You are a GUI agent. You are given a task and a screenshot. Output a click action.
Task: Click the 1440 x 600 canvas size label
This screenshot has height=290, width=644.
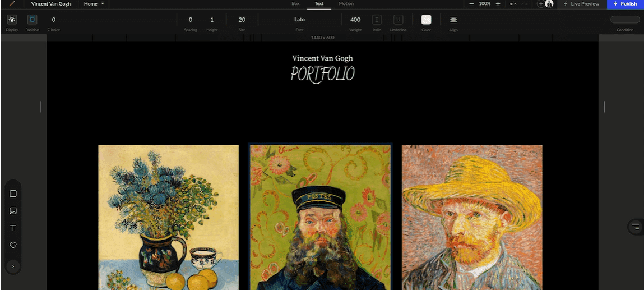coord(322,38)
